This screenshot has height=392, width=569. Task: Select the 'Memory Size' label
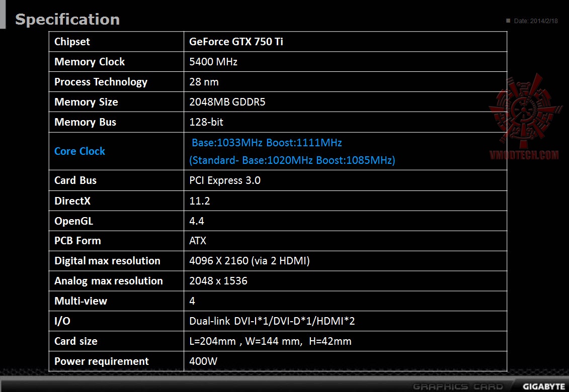point(86,102)
